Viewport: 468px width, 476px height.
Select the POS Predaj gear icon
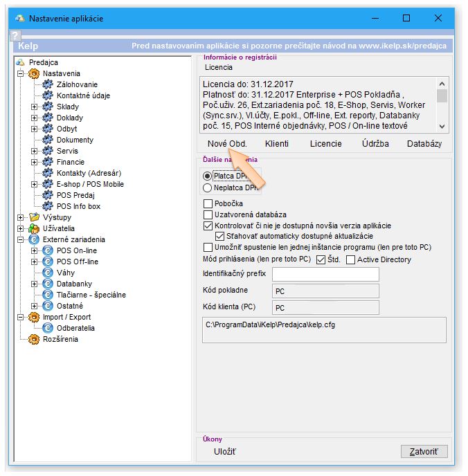tap(48, 195)
